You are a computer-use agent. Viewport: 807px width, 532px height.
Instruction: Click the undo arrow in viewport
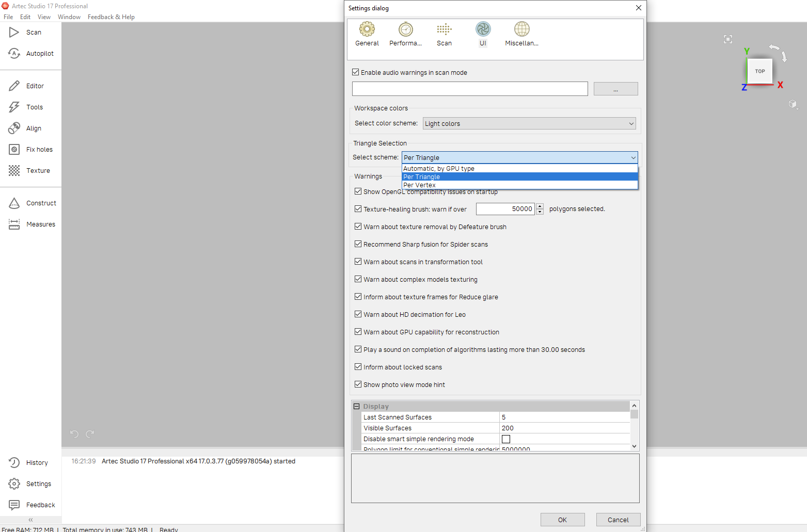pyautogui.click(x=74, y=434)
